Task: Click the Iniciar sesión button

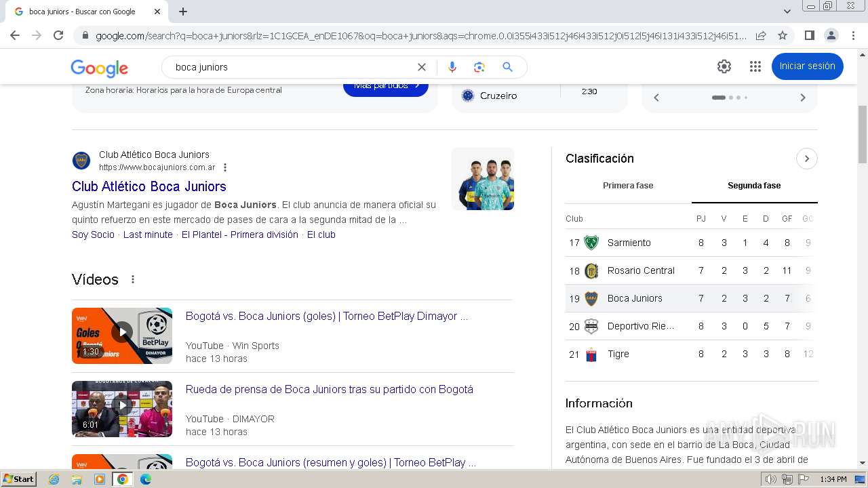Action: [807, 66]
